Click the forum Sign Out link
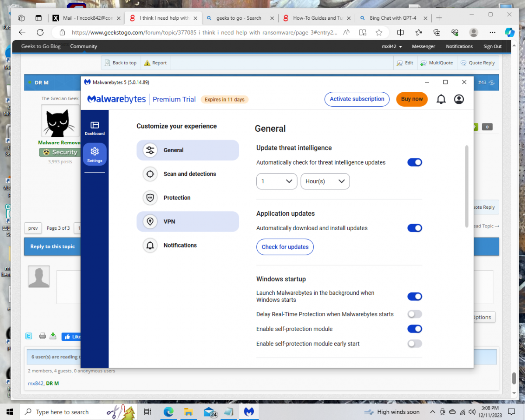This screenshot has height=420, width=525. coord(492,46)
